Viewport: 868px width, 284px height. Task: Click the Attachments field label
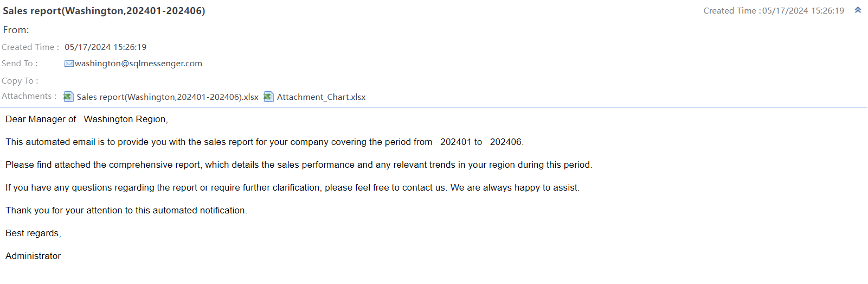coord(28,96)
